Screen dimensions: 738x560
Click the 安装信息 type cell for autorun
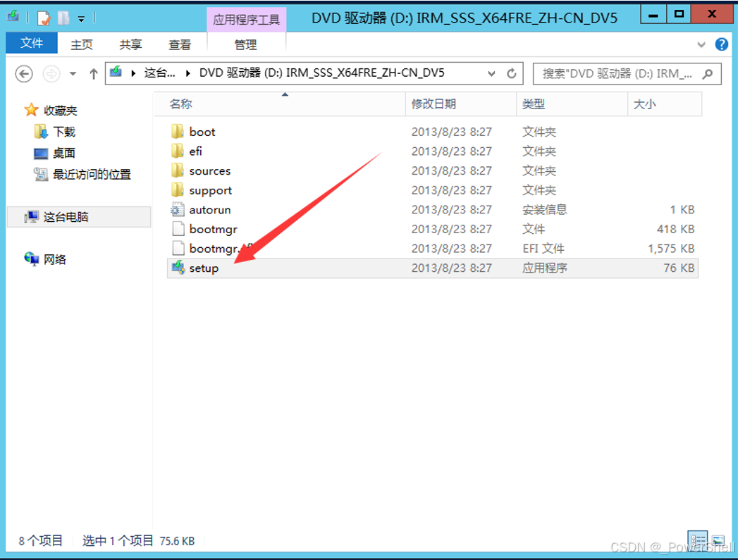click(x=545, y=210)
